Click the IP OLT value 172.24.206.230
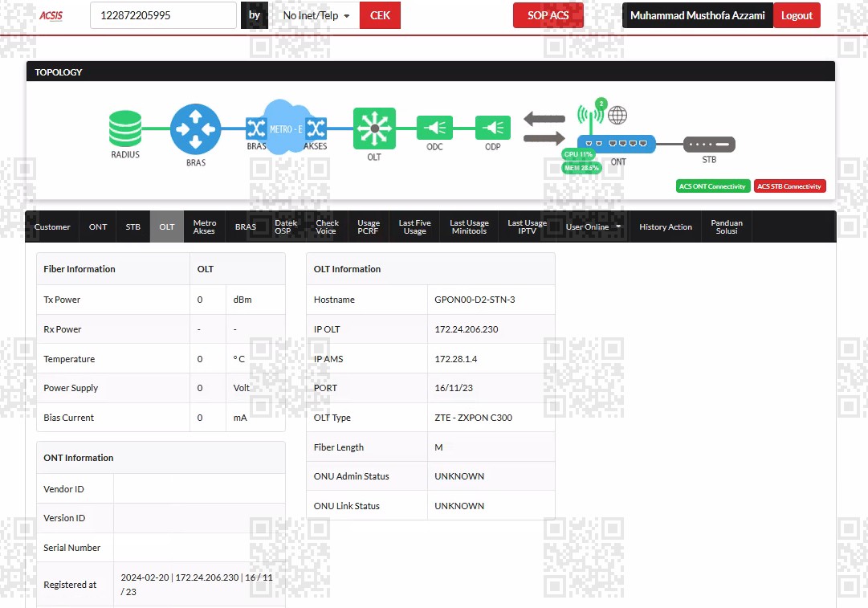The width and height of the screenshot is (868, 608). tap(466, 329)
